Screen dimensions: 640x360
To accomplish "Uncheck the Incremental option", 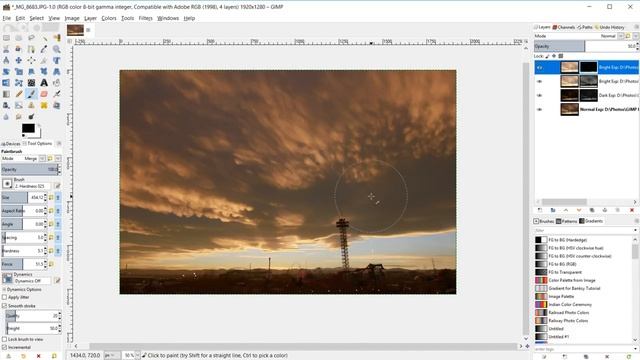I will [x=4, y=347].
